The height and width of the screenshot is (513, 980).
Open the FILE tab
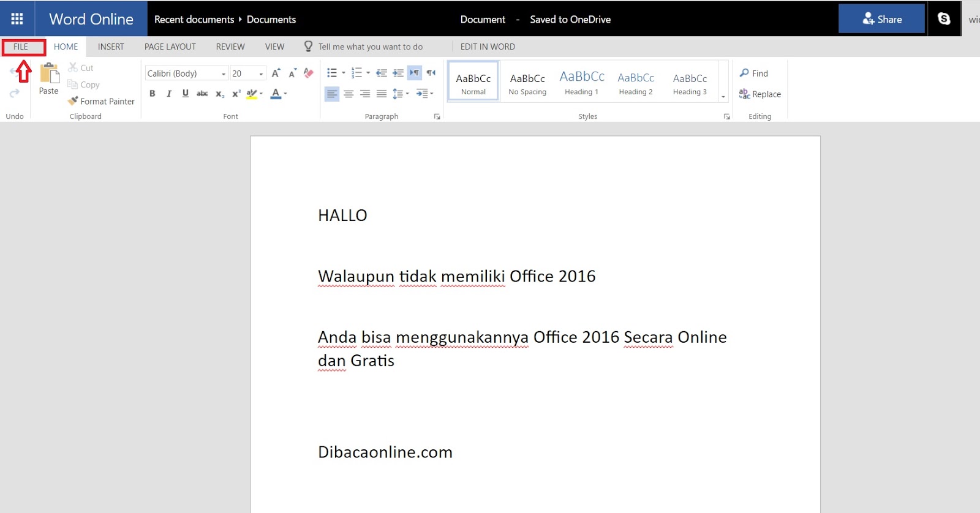pyautogui.click(x=21, y=47)
